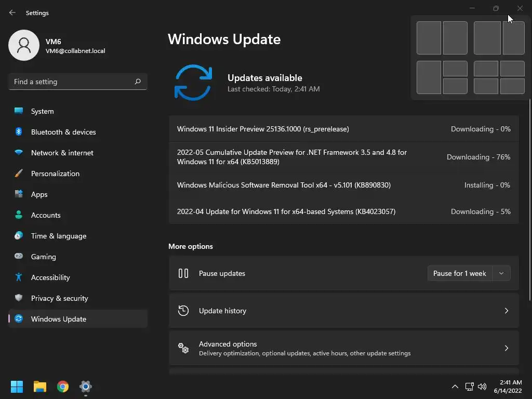Go to Bluetooth & devices
The image size is (532, 399).
(x=78, y=132)
